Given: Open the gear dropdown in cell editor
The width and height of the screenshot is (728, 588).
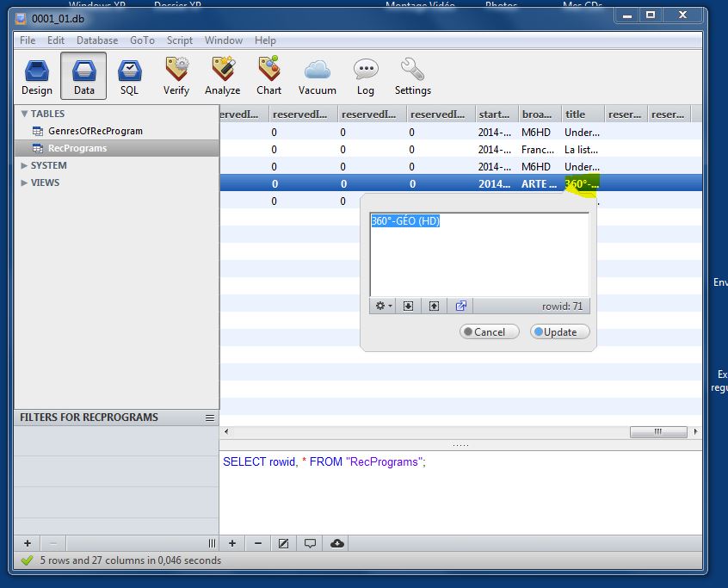Looking at the screenshot, I should (x=383, y=306).
